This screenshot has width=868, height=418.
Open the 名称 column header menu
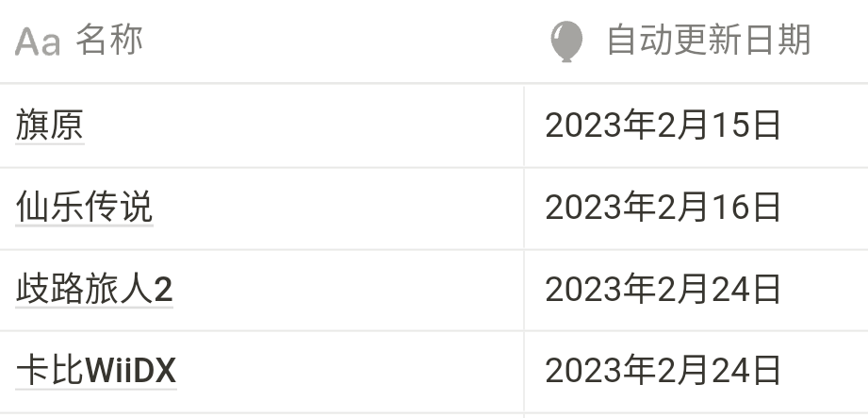click(109, 42)
